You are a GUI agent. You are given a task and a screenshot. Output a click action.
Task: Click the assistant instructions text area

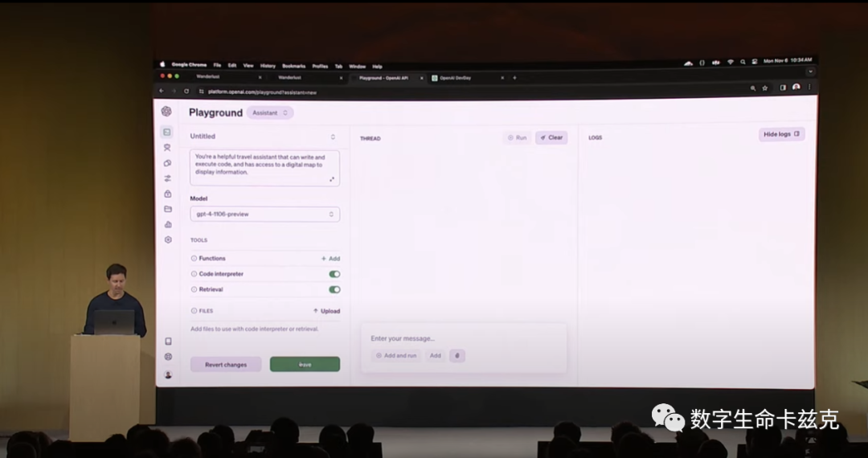click(264, 168)
